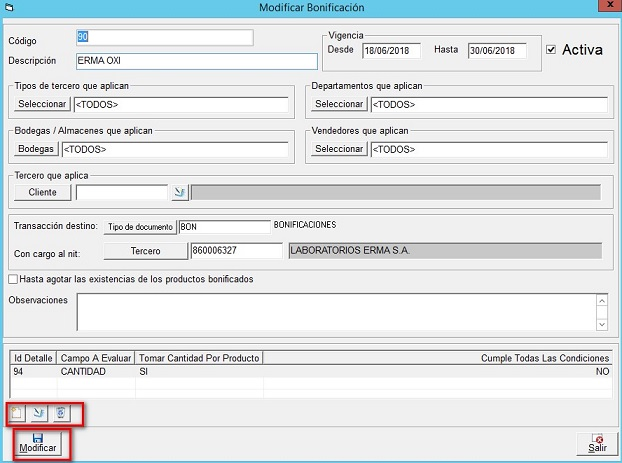Select detail row with Id 94
The height and width of the screenshot is (463, 622).
pyautogui.click(x=200, y=371)
